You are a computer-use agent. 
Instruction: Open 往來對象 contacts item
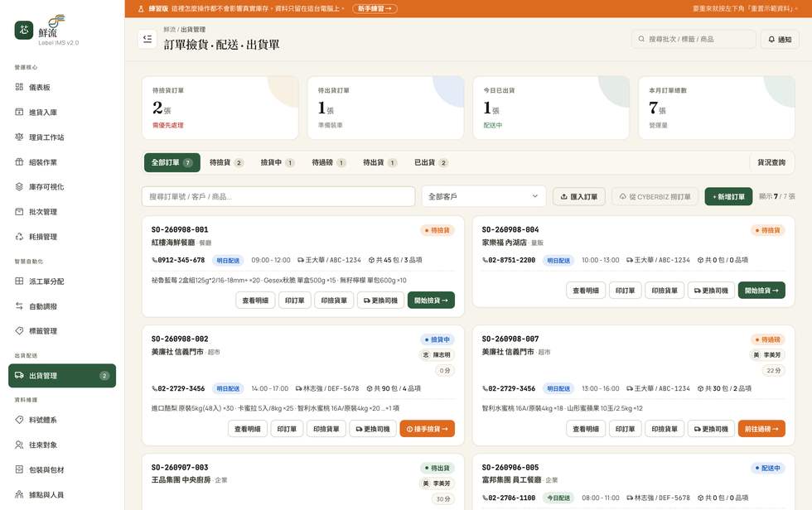62,445
